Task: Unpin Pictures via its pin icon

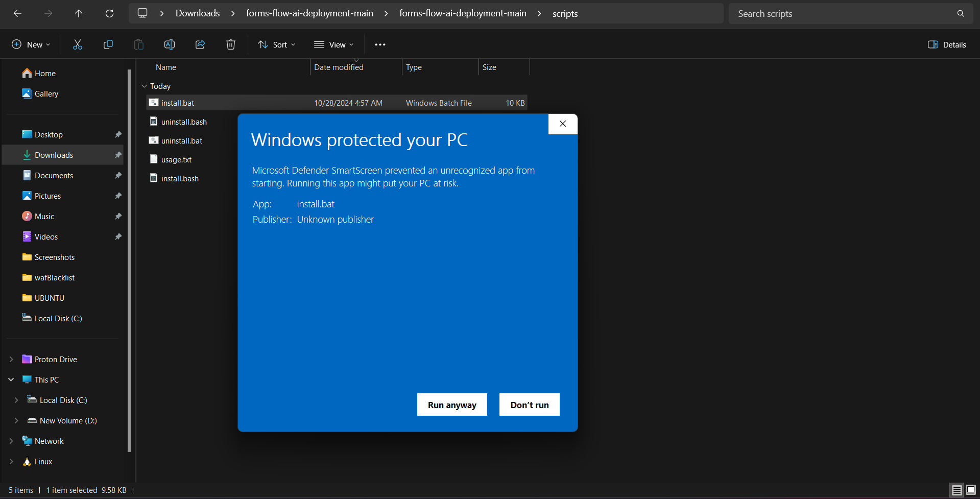Action: click(x=118, y=196)
